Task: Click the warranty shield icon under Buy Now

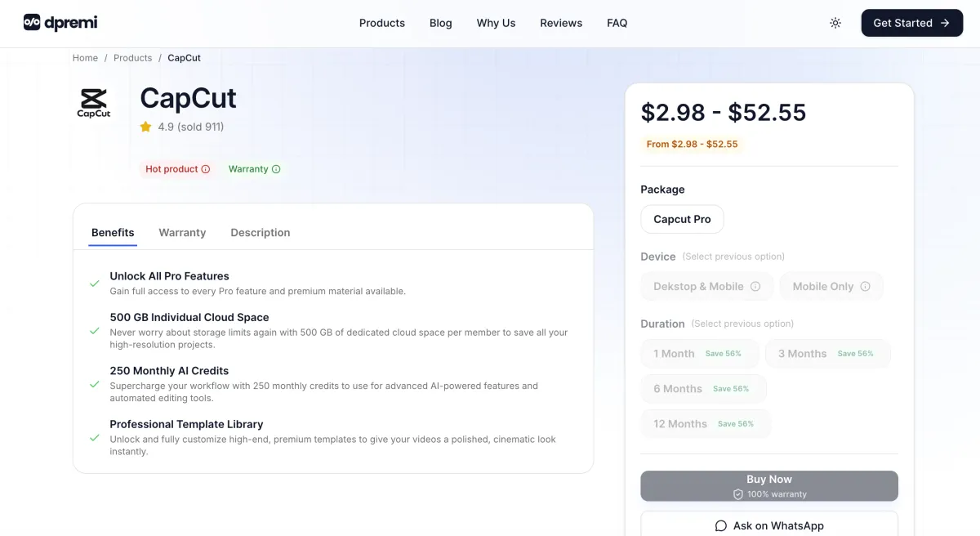Action: [x=737, y=494]
